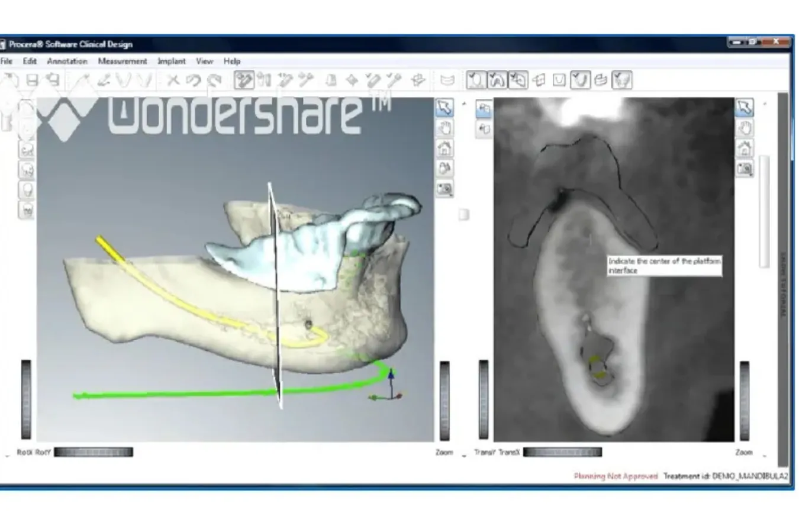Screen dimensions: 799x532
Task: Click the Delete X icon in toolbar
Action: (173, 80)
